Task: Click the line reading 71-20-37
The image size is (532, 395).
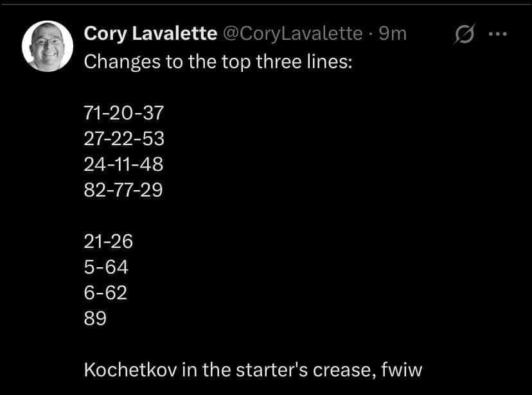Action: coord(123,112)
